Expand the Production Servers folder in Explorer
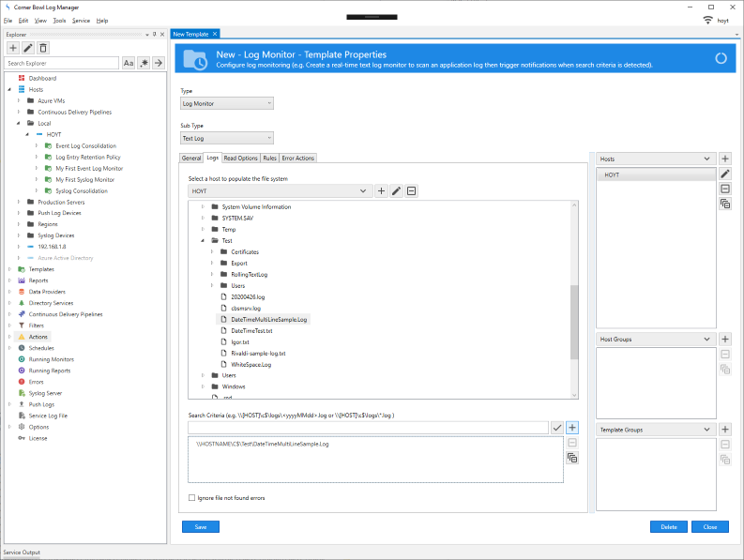This screenshot has height=560, width=744. pyautogui.click(x=19, y=202)
